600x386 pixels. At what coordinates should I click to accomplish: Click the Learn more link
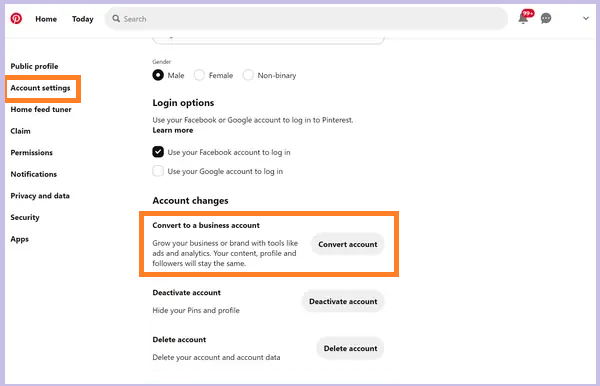pos(173,130)
